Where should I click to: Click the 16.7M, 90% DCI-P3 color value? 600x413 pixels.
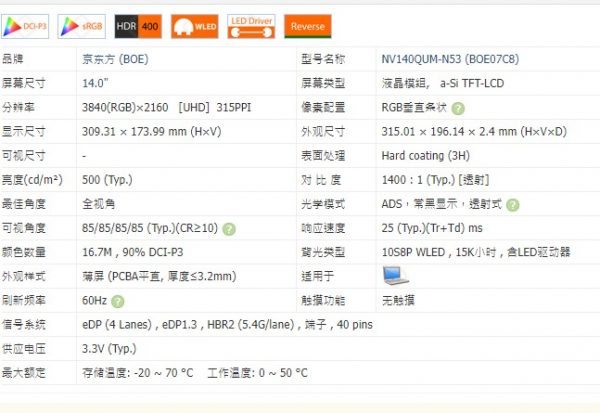[x=133, y=252]
